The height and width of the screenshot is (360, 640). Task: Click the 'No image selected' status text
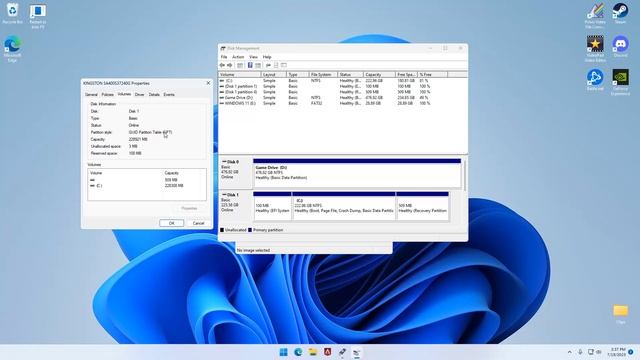(x=253, y=250)
